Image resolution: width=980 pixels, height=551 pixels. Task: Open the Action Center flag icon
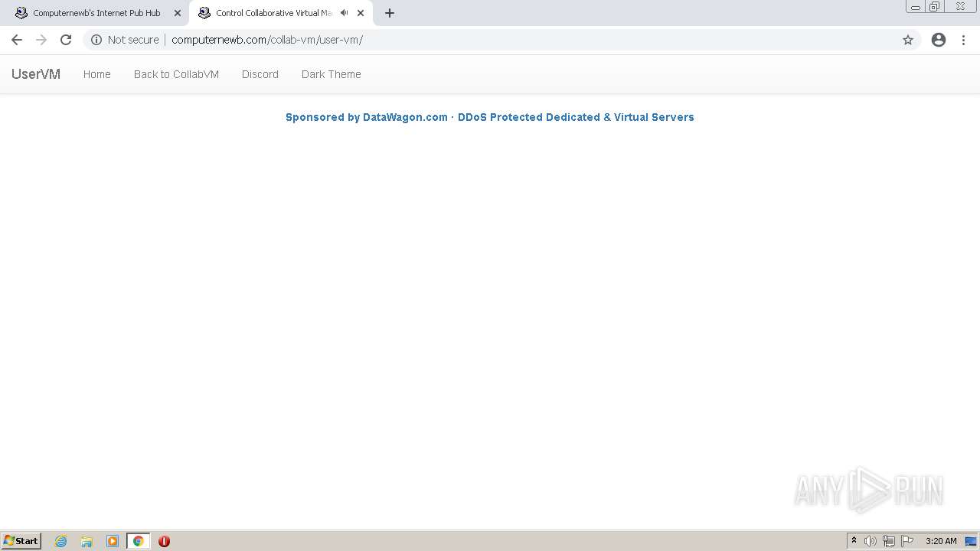[x=907, y=541]
